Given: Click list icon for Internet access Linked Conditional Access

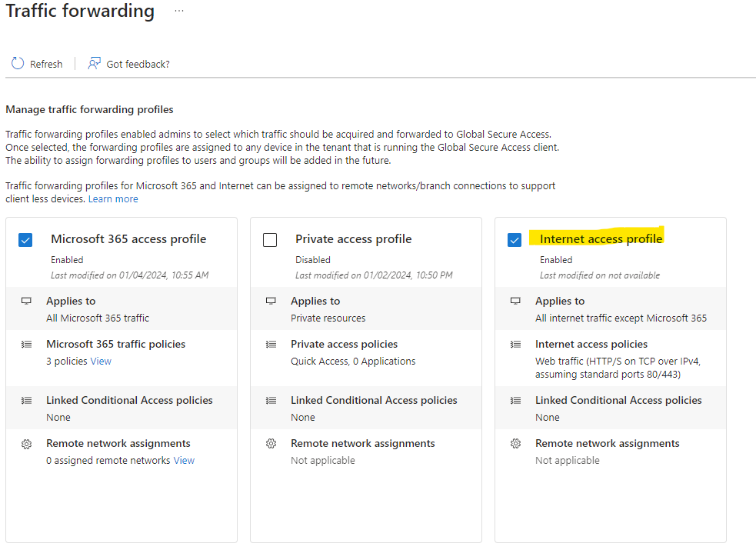Looking at the screenshot, I should (x=515, y=400).
